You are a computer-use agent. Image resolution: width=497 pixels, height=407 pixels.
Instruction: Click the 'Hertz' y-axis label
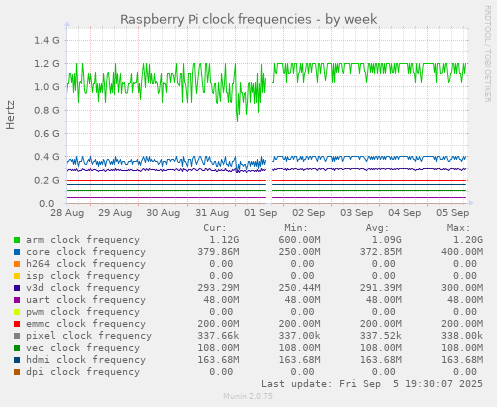point(10,115)
